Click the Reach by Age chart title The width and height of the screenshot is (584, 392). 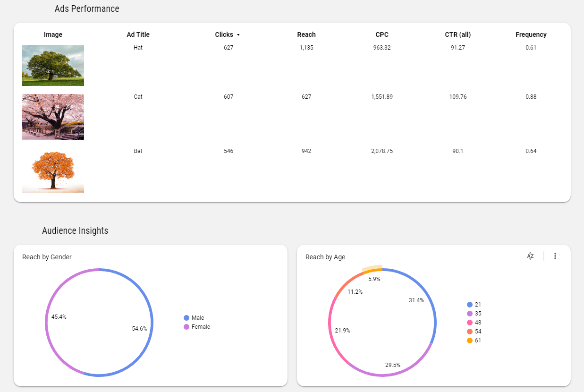[325, 257]
